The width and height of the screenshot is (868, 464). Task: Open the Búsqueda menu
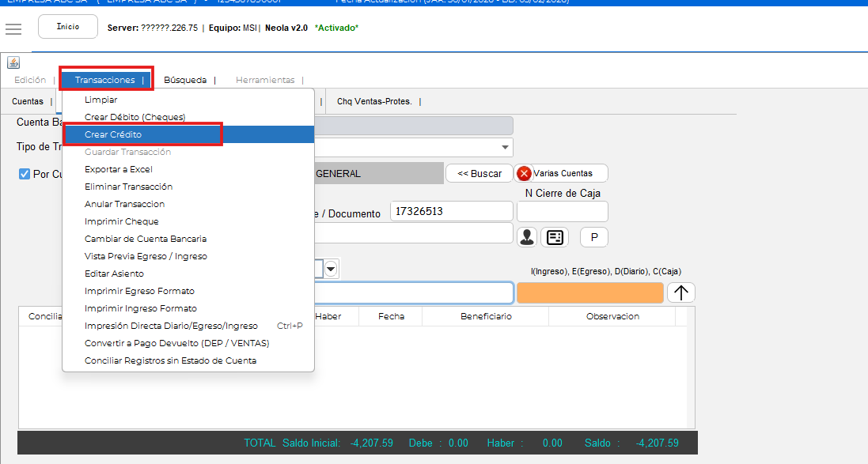click(x=185, y=80)
